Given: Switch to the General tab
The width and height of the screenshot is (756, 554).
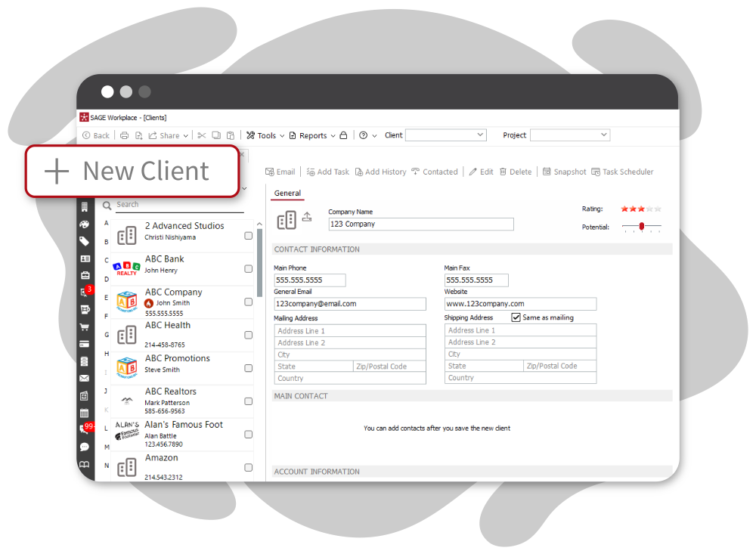Looking at the screenshot, I should (x=287, y=193).
